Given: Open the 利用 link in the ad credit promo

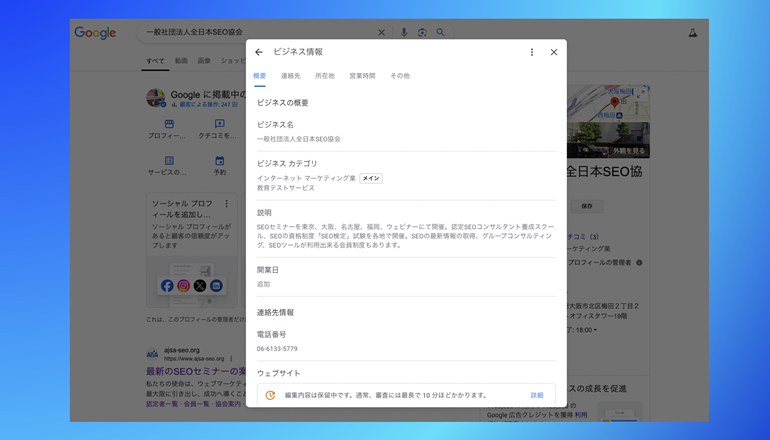Looking at the screenshot, I should pos(581,415).
